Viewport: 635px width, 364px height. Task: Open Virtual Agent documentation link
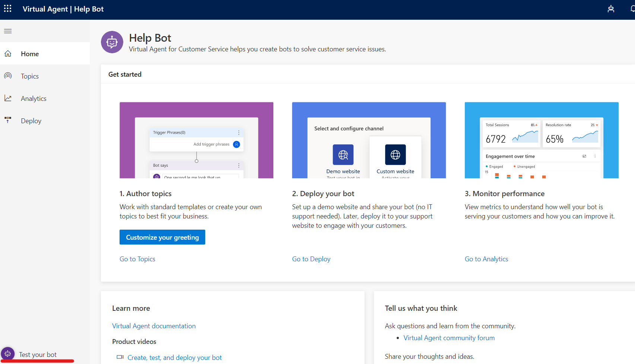point(154,326)
